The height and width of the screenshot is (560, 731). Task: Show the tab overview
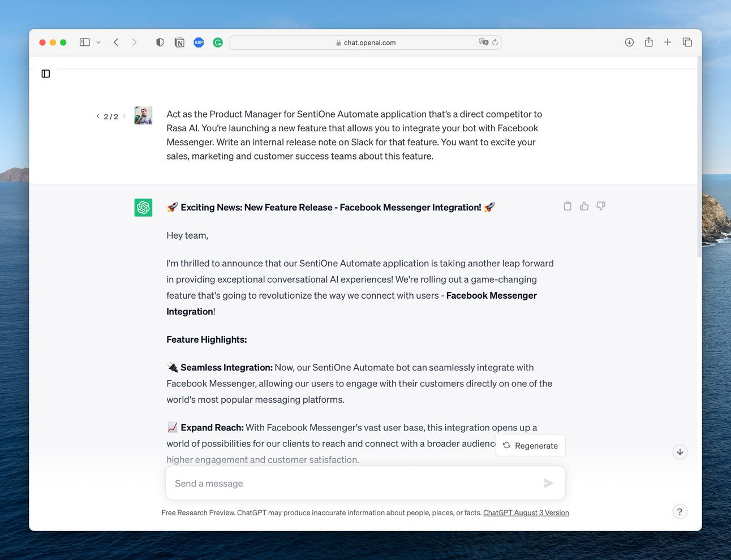[x=687, y=42]
